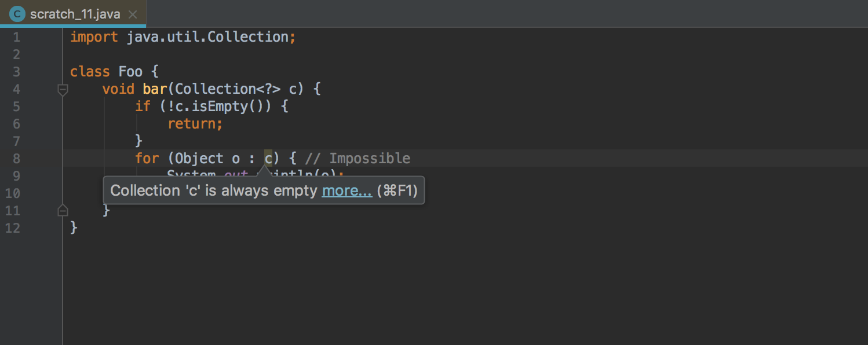Click line number 8 in the gutter
The height and width of the screenshot is (345, 868).
tap(16, 159)
